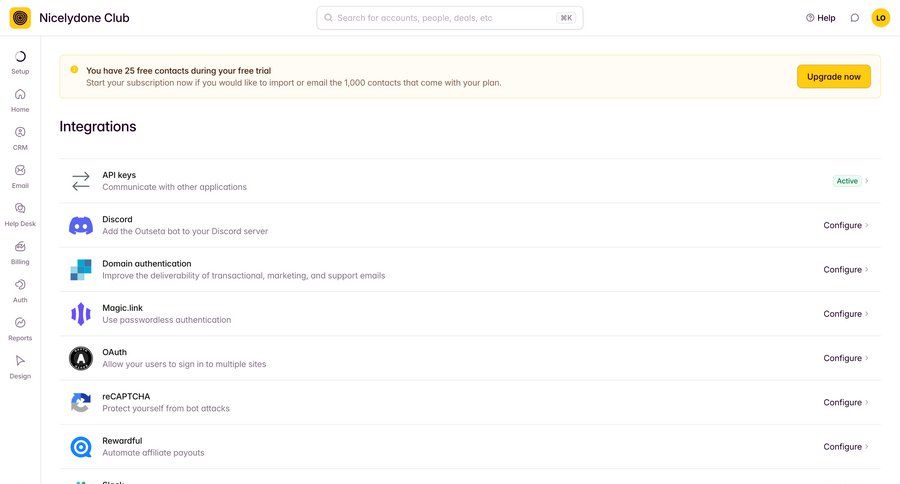Open the CRM sidebar section
The width and height of the screenshot is (900, 484).
(x=20, y=139)
